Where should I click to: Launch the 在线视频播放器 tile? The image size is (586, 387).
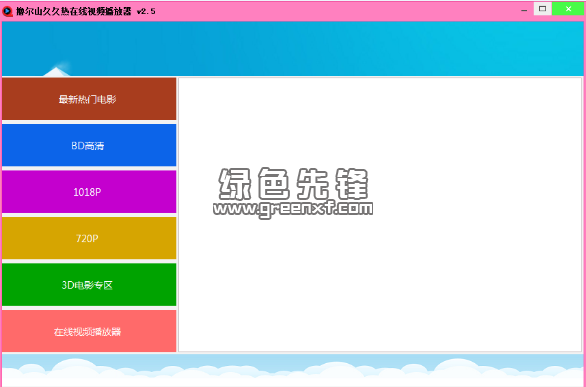89,331
